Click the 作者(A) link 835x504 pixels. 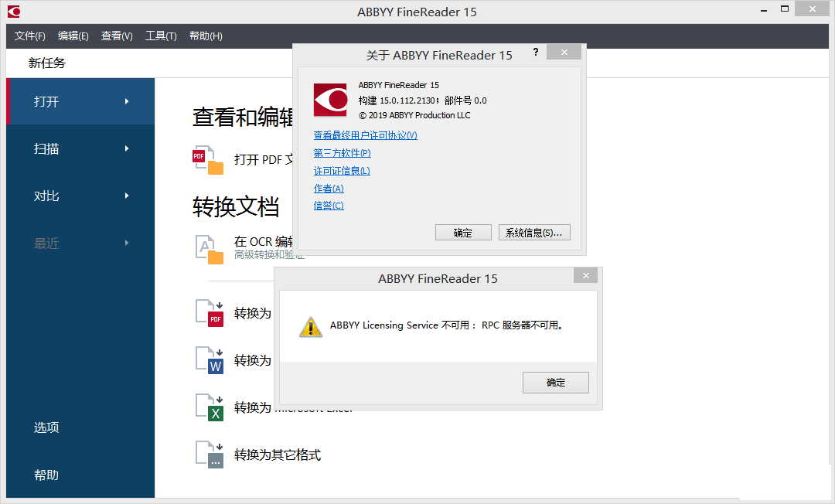click(x=329, y=189)
